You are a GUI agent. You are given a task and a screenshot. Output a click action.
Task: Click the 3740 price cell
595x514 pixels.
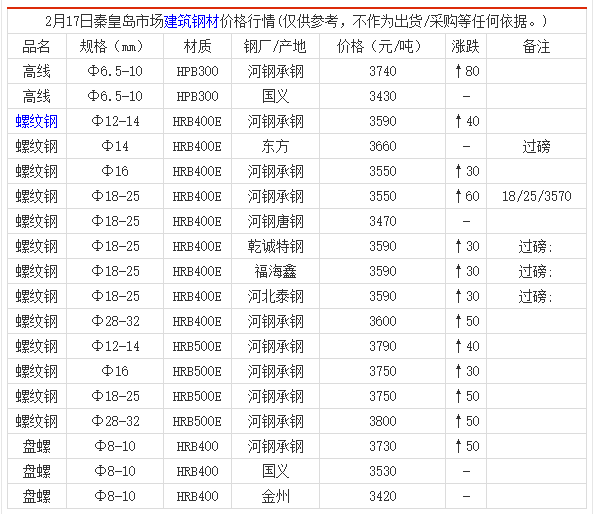[382, 71]
